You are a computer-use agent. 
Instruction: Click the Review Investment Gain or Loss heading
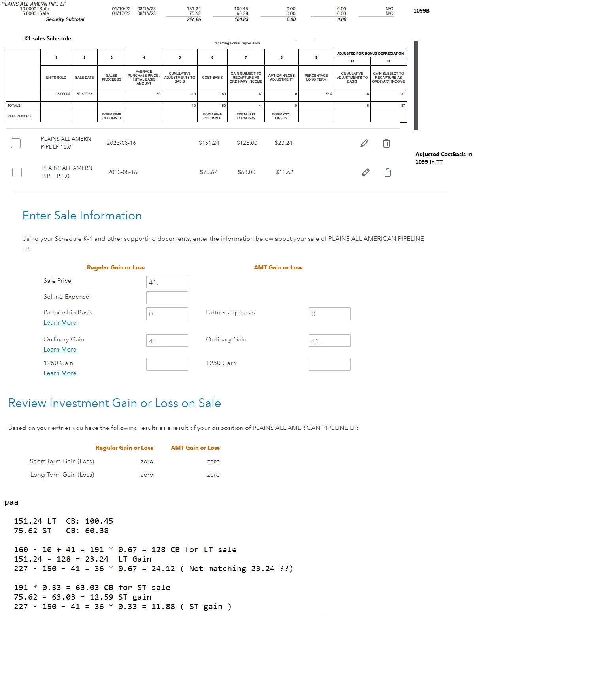115,403
